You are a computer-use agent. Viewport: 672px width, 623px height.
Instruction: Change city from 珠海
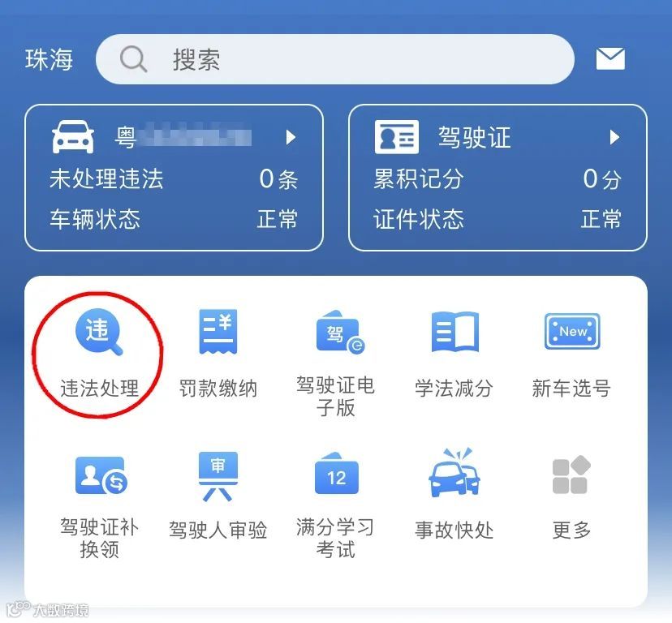click(49, 59)
